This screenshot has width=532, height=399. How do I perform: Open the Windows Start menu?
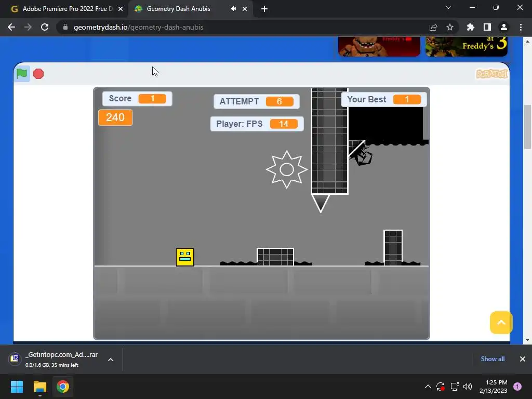[x=17, y=387]
